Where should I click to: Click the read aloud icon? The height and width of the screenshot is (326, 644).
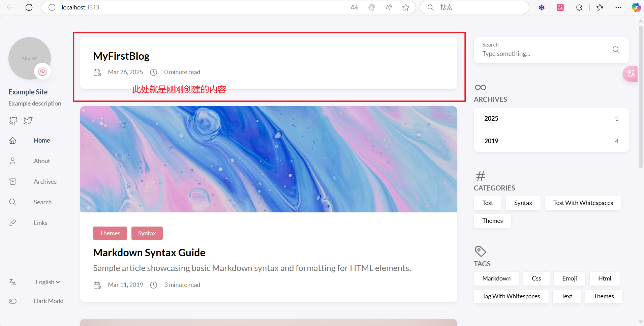pos(389,7)
